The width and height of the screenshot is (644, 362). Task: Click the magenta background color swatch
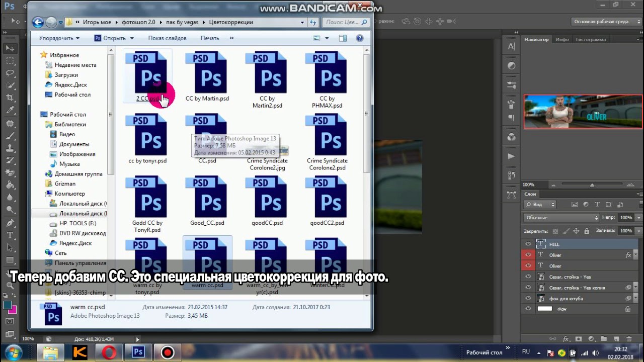(14, 310)
